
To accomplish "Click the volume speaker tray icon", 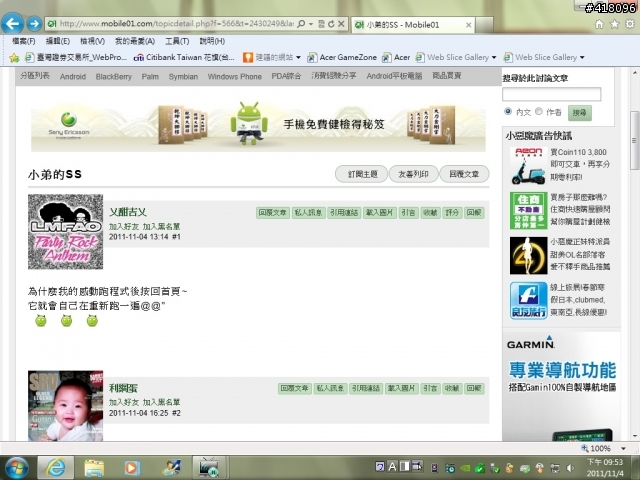I will (571, 468).
